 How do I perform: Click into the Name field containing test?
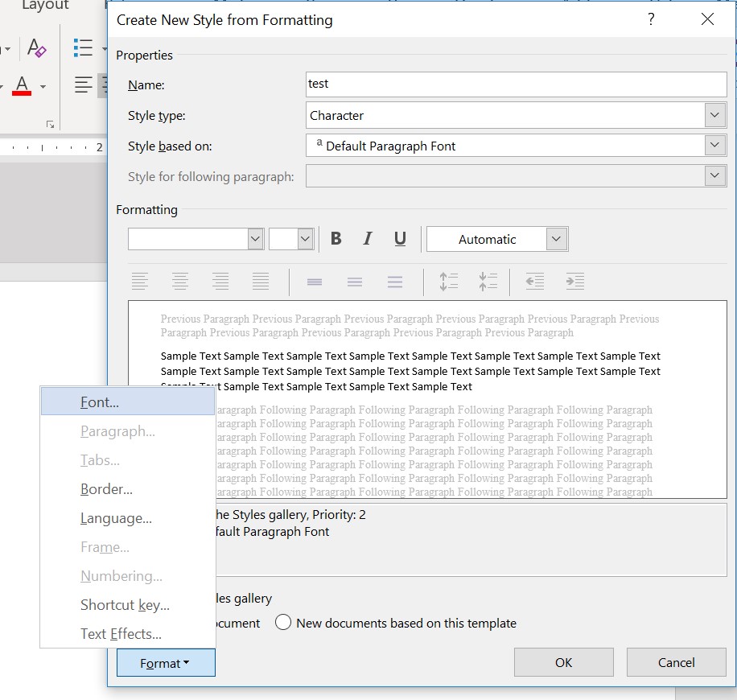click(516, 84)
